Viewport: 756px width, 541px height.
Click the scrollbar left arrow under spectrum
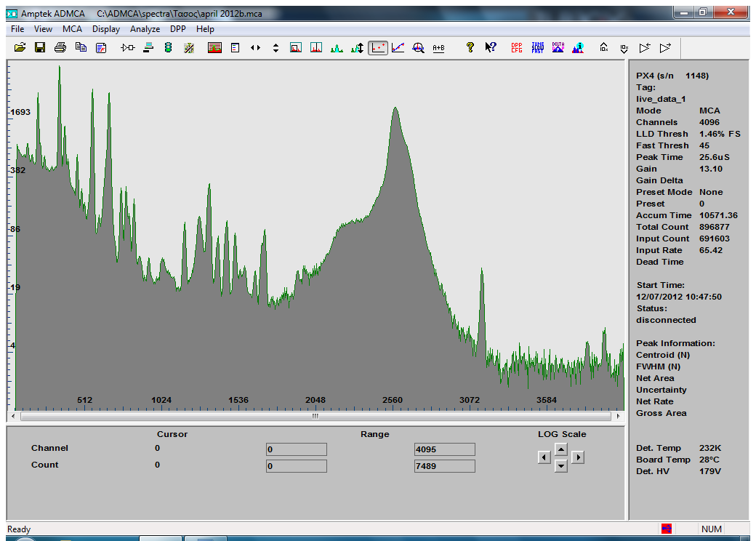(13, 416)
